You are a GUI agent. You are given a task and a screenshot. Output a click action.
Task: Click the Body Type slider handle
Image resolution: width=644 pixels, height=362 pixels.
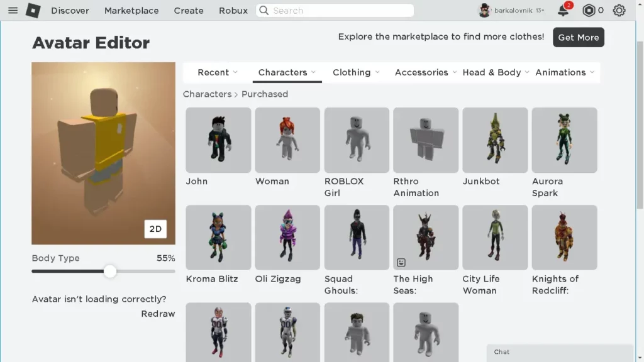110,271
